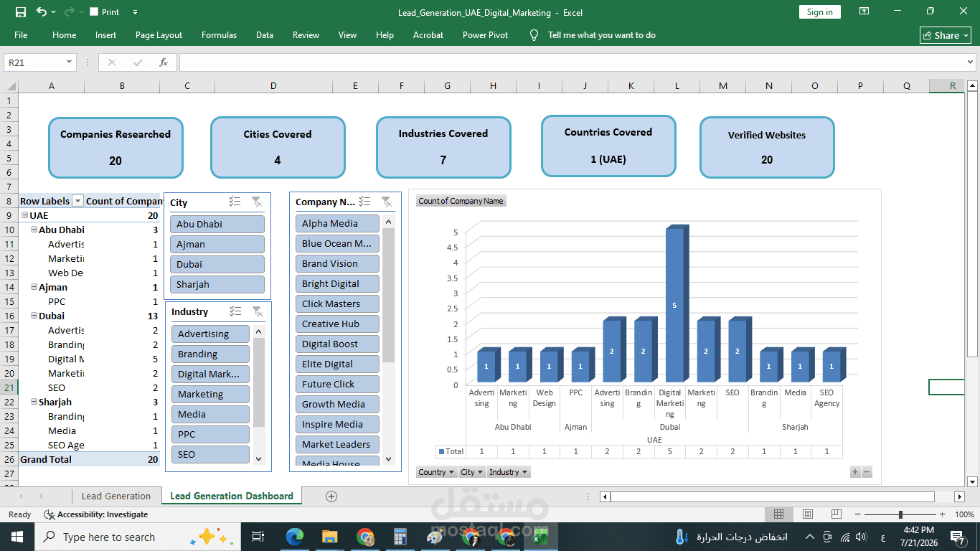Open File Explorer from the taskbar
This screenshot has height=551, width=980.
coord(329,537)
